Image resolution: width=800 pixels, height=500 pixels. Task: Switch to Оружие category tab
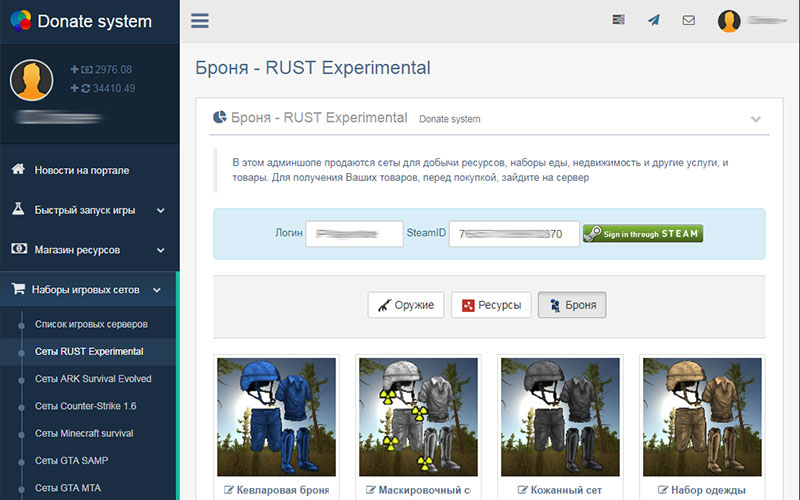tap(406, 305)
